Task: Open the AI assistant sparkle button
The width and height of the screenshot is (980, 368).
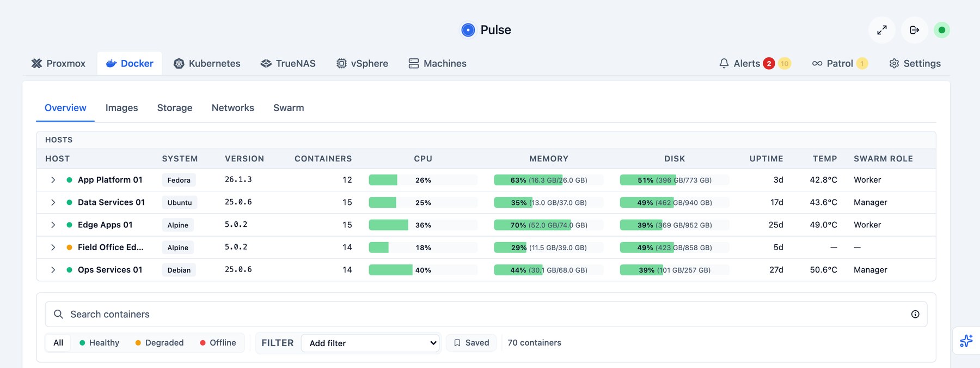Action: (x=966, y=341)
